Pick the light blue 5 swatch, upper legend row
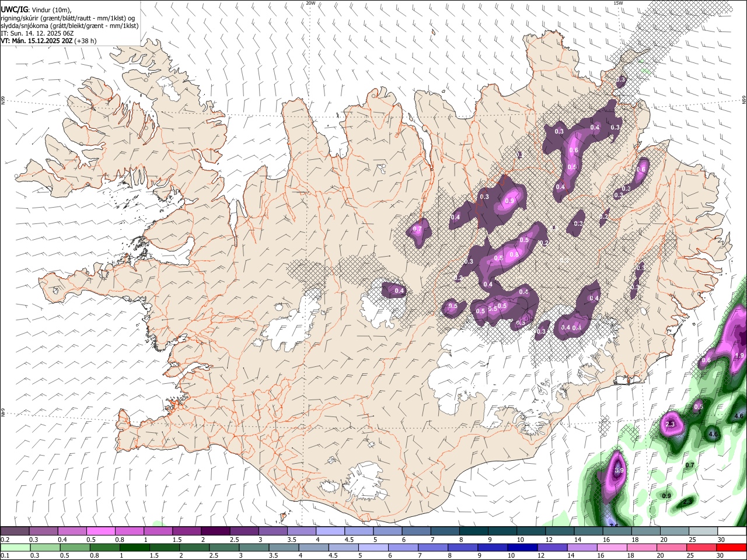 pos(387,531)
